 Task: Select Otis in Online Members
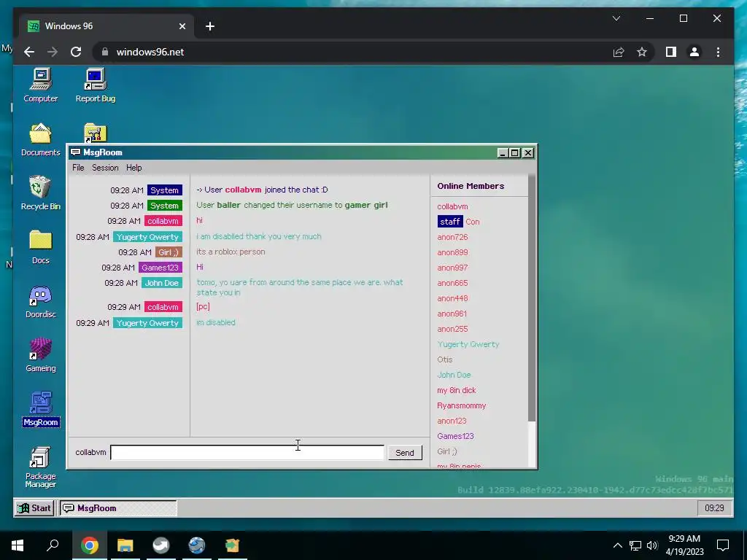(x=445, y=359)
